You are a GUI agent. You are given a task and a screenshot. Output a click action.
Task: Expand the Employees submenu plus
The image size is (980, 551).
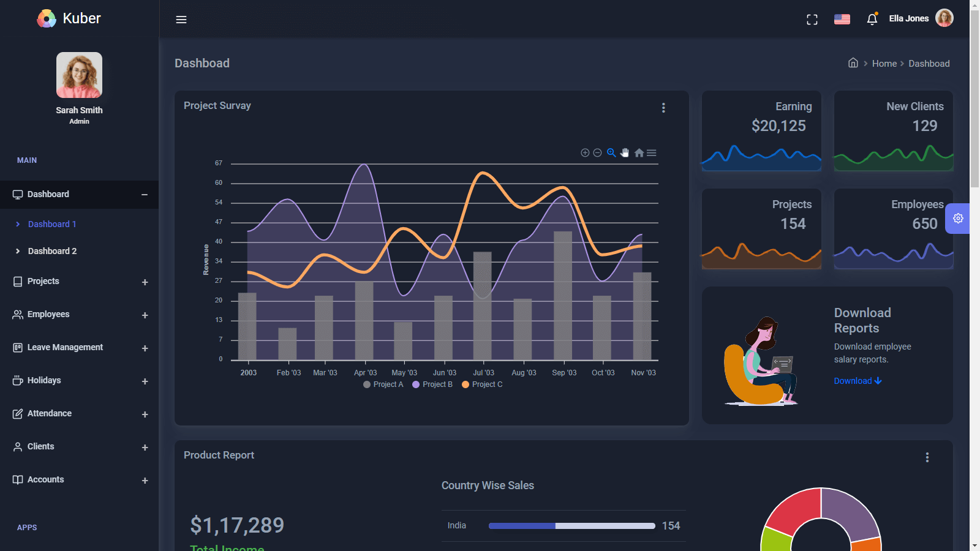145,315
